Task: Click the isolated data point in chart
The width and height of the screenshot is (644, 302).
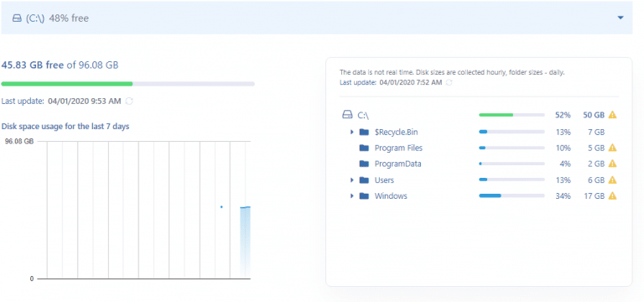Action: [221, 206]
